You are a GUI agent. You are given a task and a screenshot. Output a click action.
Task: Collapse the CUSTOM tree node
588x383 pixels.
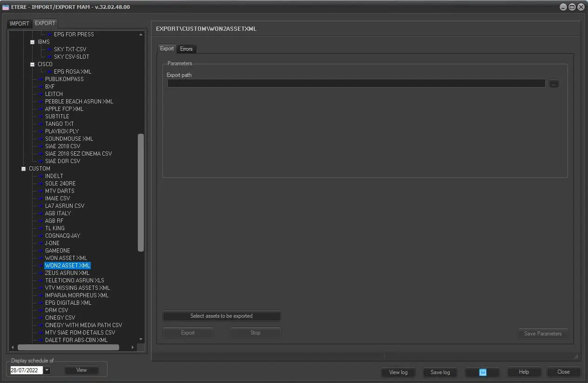pyautogui.click(x=24, y=169)
